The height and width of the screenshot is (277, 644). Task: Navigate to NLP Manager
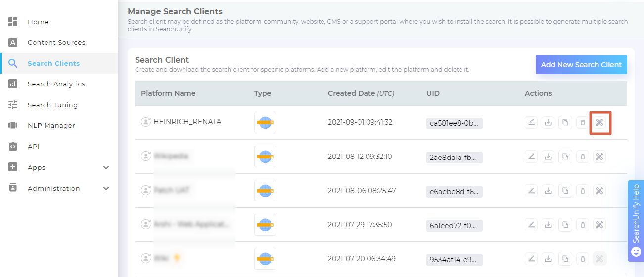[x=51, y=126]
